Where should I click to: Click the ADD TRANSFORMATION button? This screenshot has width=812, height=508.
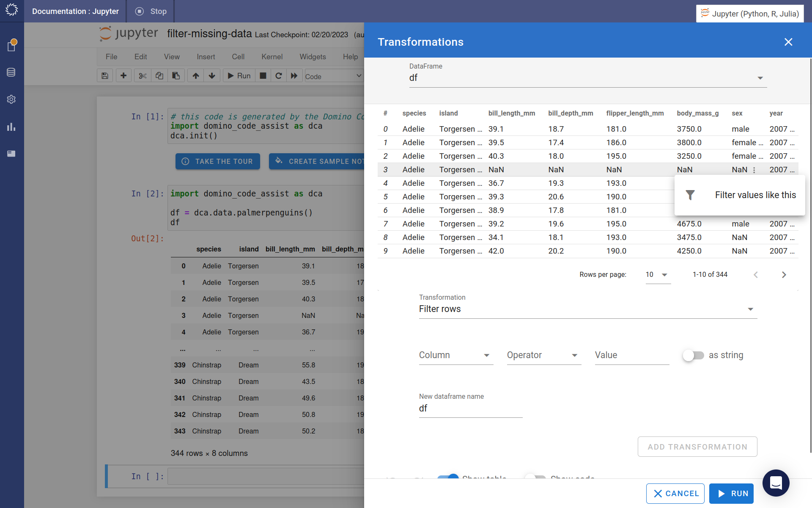coord(697,447)
